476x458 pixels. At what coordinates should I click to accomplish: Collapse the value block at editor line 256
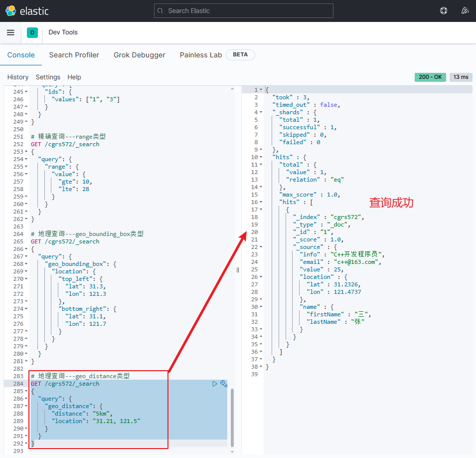[x=26, y=174]
